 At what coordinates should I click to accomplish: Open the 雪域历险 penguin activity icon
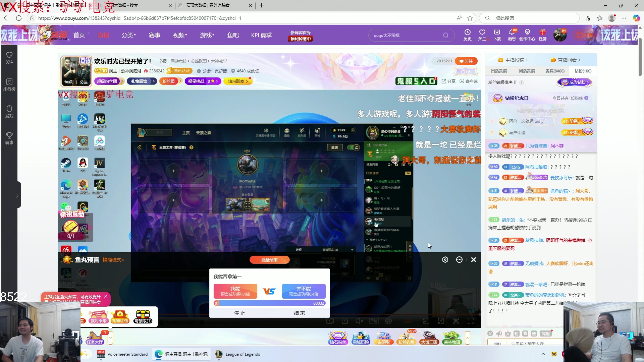tap(361, 338)
